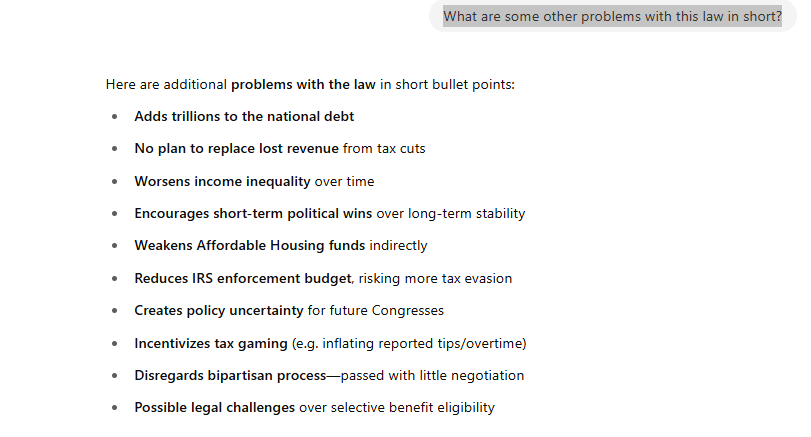The image size is (811, 437).
Task: Click the 'for future Congresses' phrase
Action: click(x=376, y=311)
